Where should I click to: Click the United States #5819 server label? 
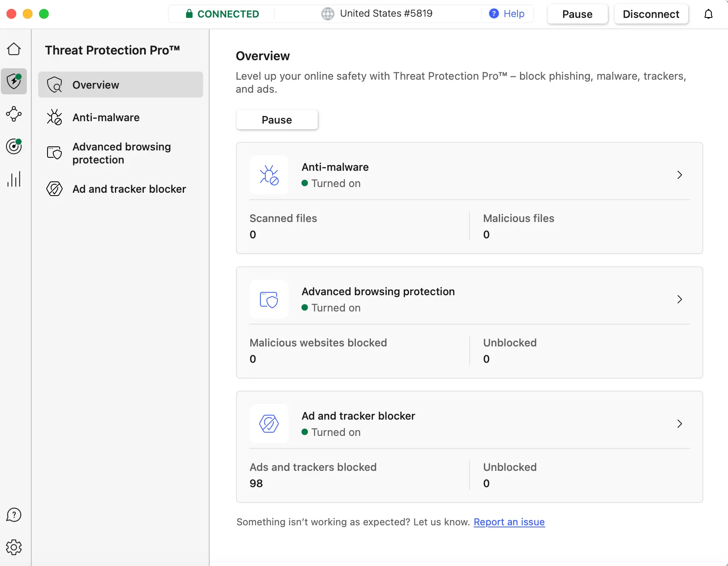tap(386, 13)
